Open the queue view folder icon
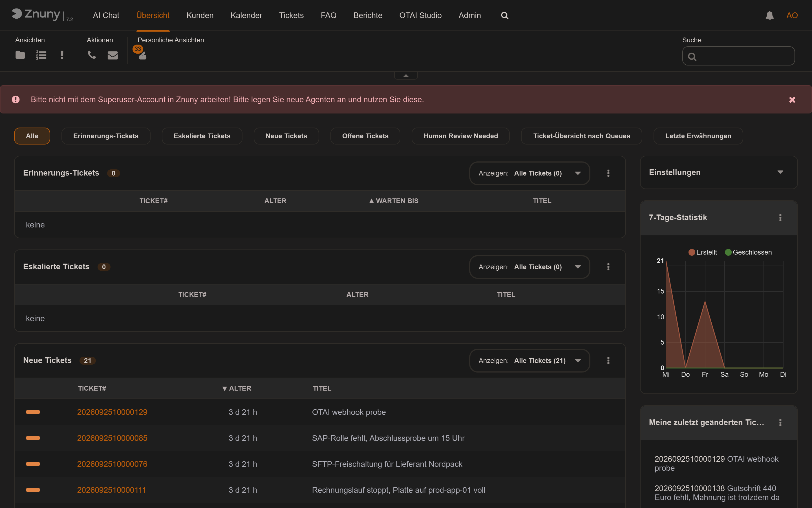The height and width of the screenshot is (508, 812). pyautogui.click(x=20, y=55)
